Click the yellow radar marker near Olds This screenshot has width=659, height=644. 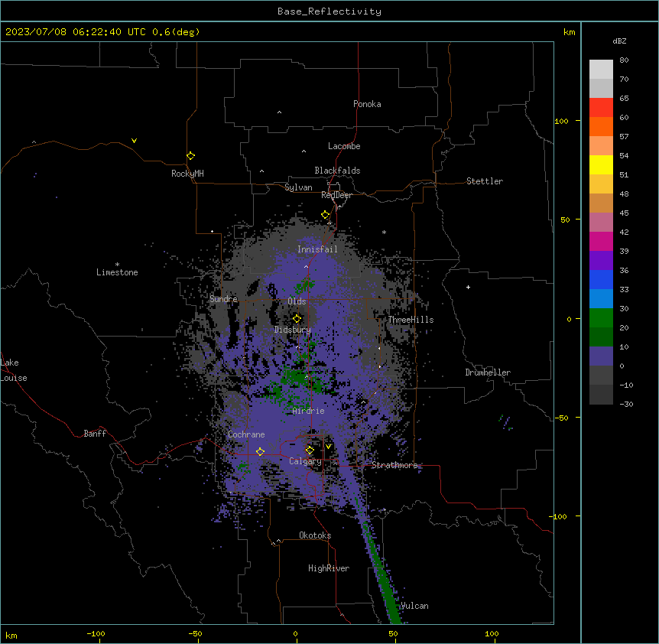297,318
